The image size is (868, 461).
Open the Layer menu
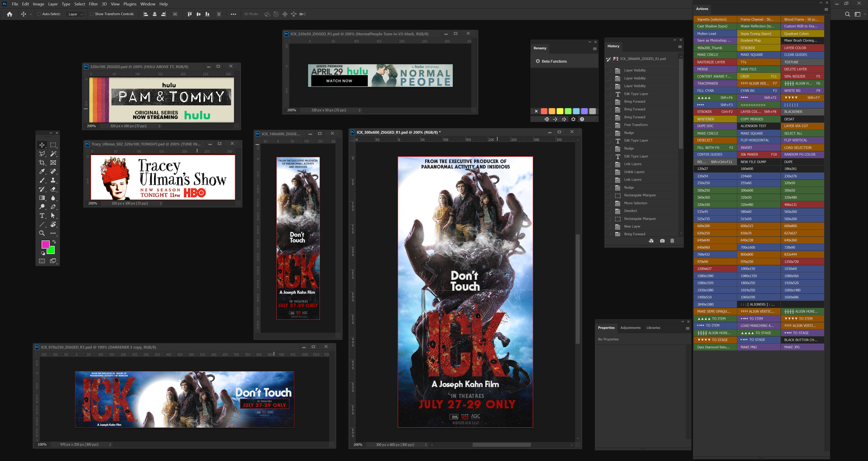[x=53, y=4]
